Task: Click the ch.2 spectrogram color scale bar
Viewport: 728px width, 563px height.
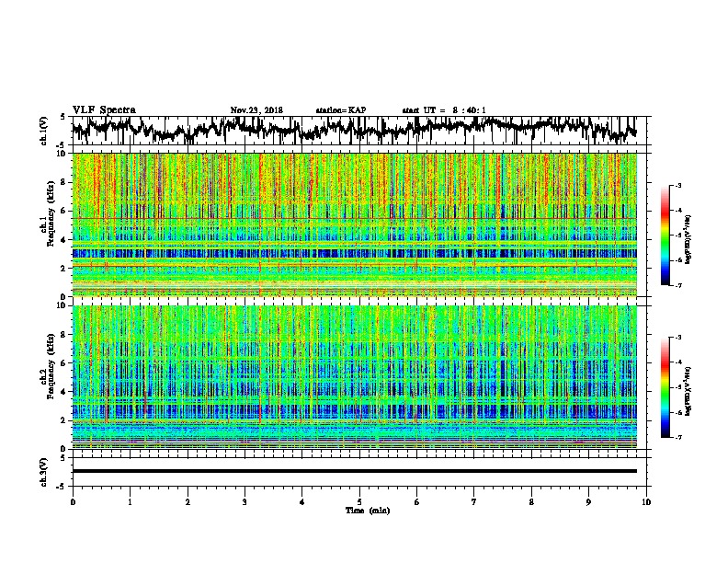Action: pos(665,387)
